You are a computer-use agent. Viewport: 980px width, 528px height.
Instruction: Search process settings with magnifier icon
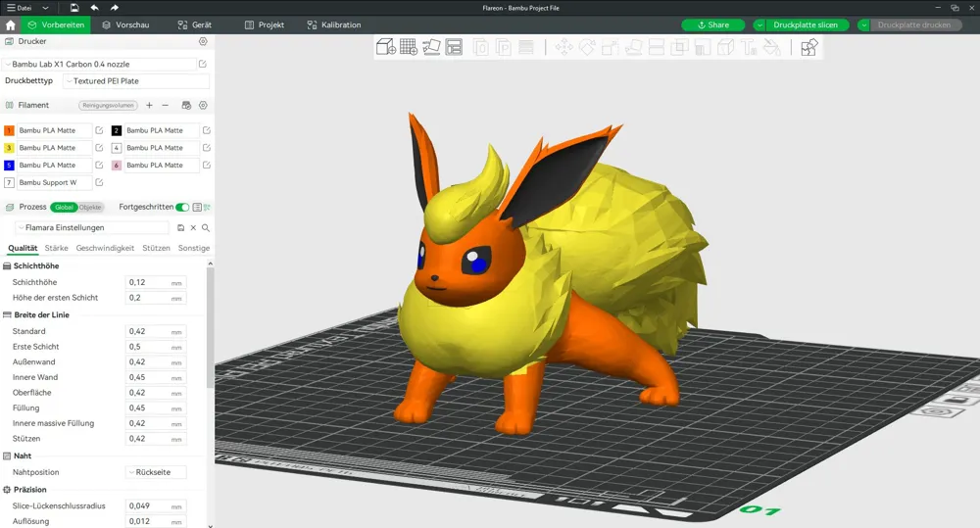tap(206, 228)
